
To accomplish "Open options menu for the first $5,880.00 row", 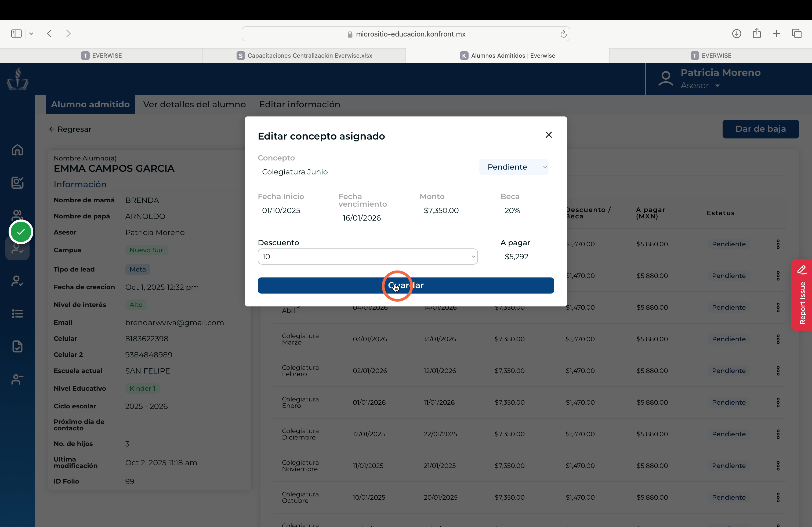I will [x=778, y=244].
